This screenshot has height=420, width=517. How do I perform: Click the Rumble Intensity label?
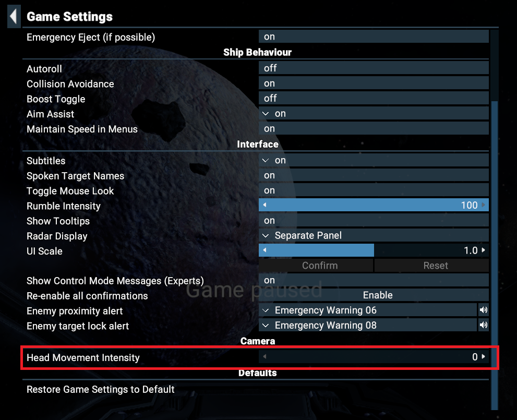pos(64,206)
